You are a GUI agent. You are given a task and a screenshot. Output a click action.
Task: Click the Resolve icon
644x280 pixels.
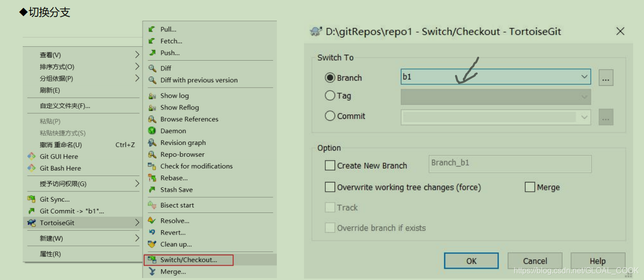click(x=152, y=221)
